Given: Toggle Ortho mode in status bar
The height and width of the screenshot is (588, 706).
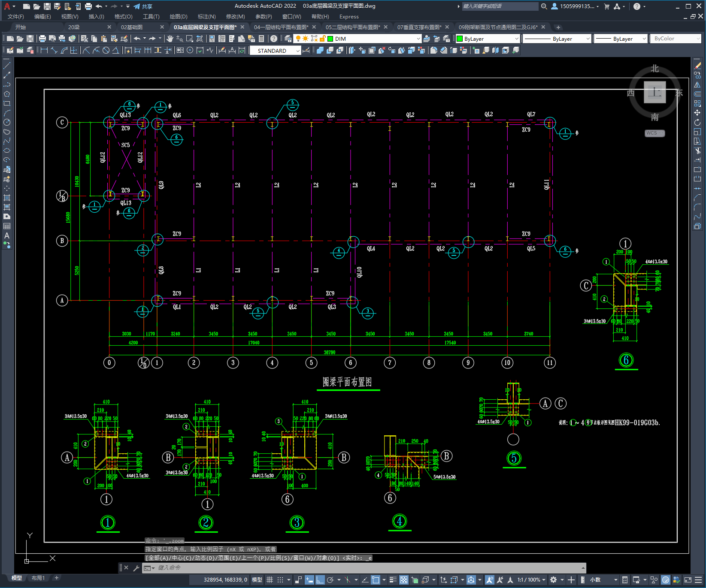Looking at the screenshot, I should 320,580.
